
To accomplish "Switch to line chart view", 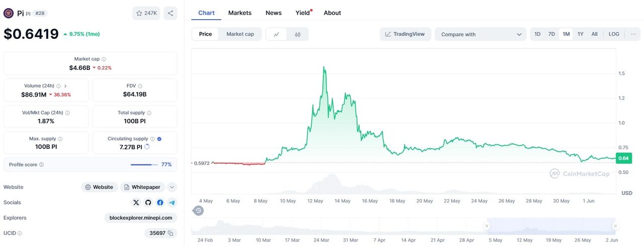I will (x=276, y=34).
